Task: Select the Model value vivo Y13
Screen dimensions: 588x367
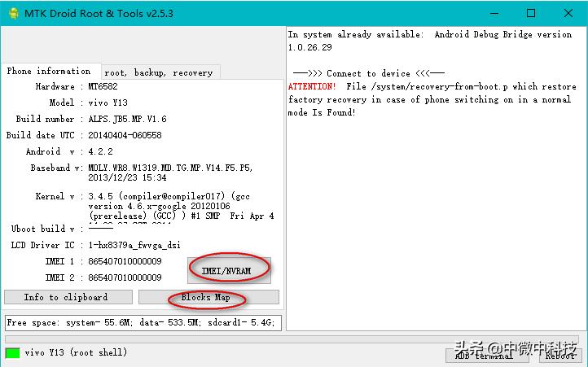Action: tap(108, 103)
